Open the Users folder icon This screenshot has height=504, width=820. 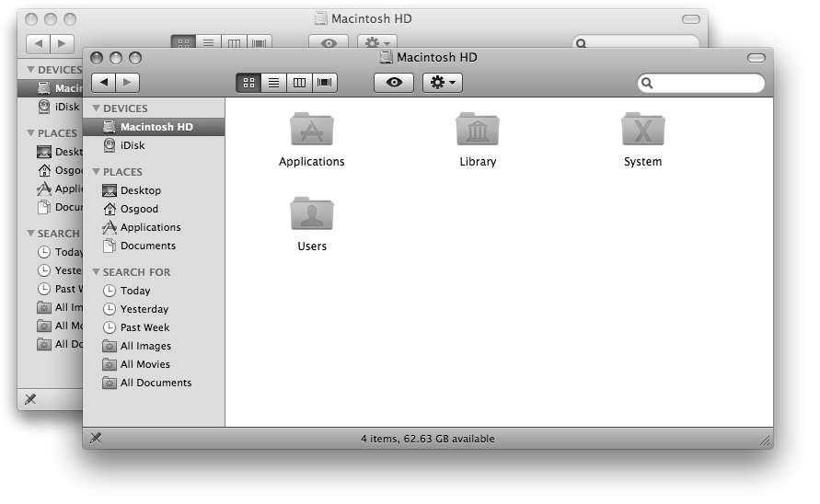(x=311, y=214)
